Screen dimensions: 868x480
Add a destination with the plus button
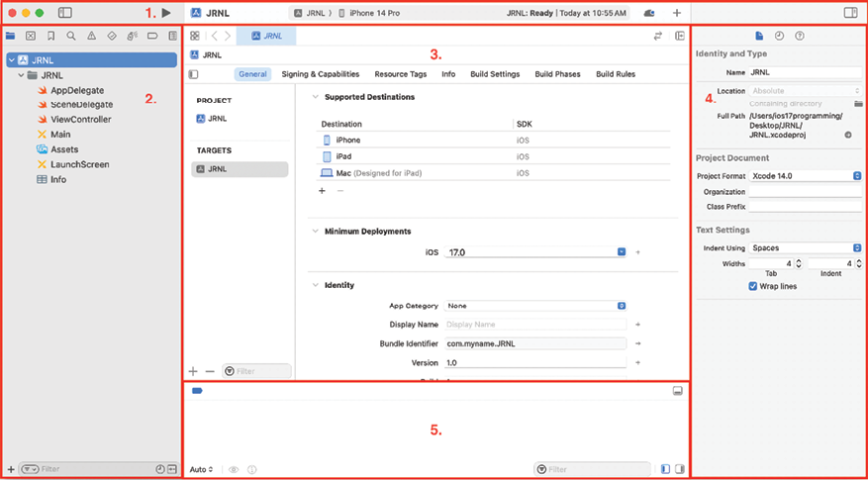tap(322, 191)
